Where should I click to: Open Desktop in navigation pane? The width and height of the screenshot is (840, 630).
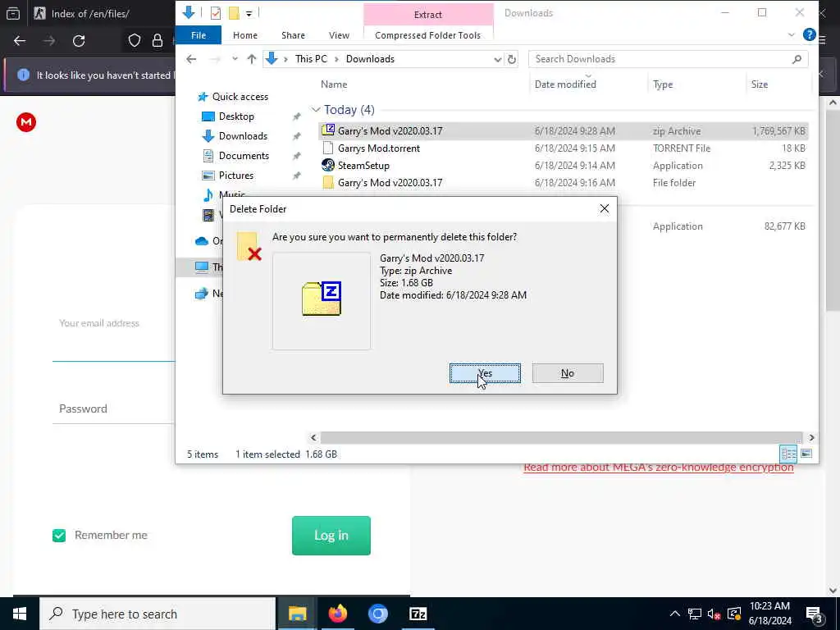tap(236, 116)
